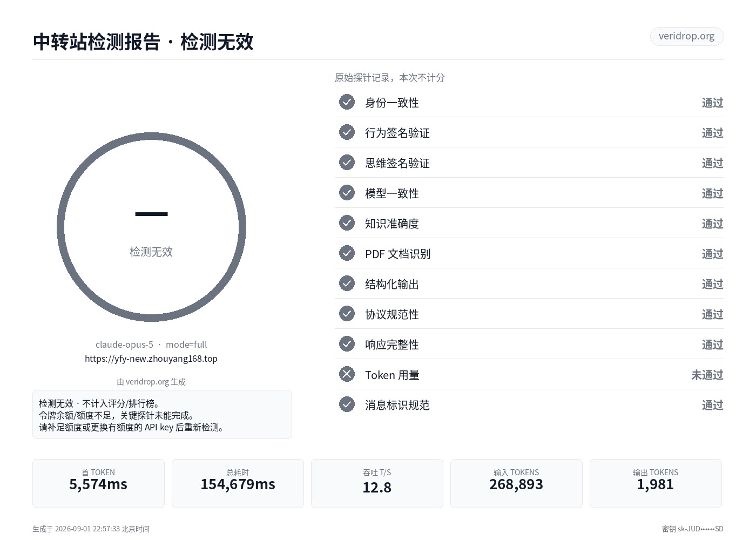
Task: Click the checkmark icon beside 消息标识规范
Action: click(347, 404)
